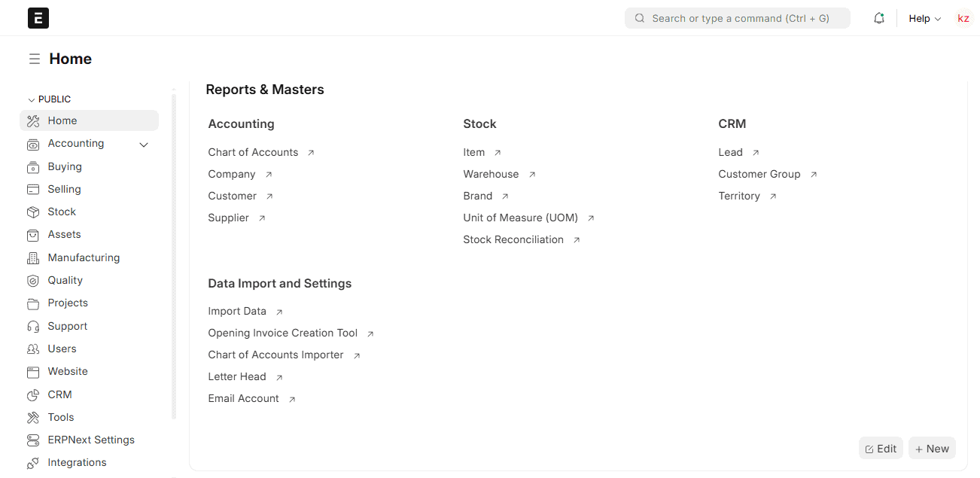Open the Item link under Stock
This screenshot has width=980, height=478.
pyautogui.click(x=474, y=152)
